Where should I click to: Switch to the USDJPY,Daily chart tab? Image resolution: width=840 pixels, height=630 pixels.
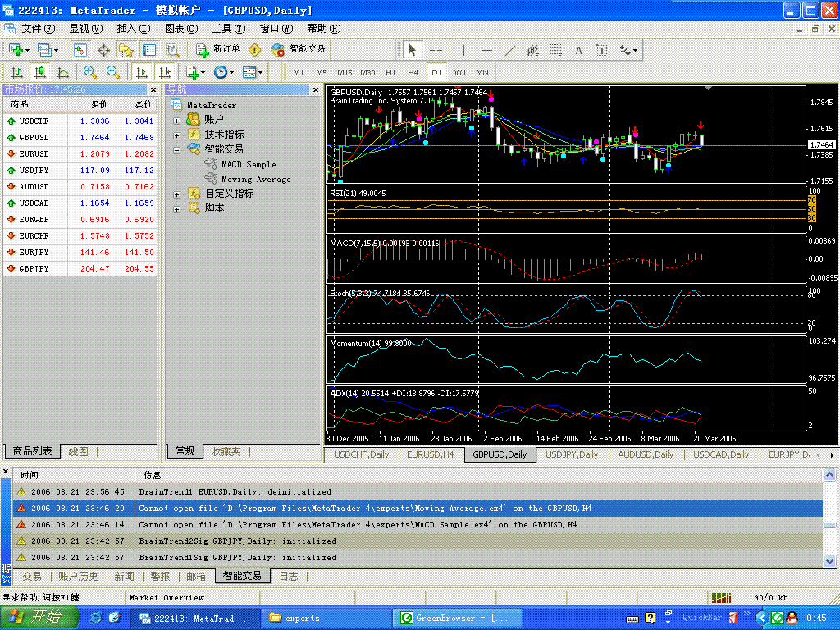click(x=572, y=454)
